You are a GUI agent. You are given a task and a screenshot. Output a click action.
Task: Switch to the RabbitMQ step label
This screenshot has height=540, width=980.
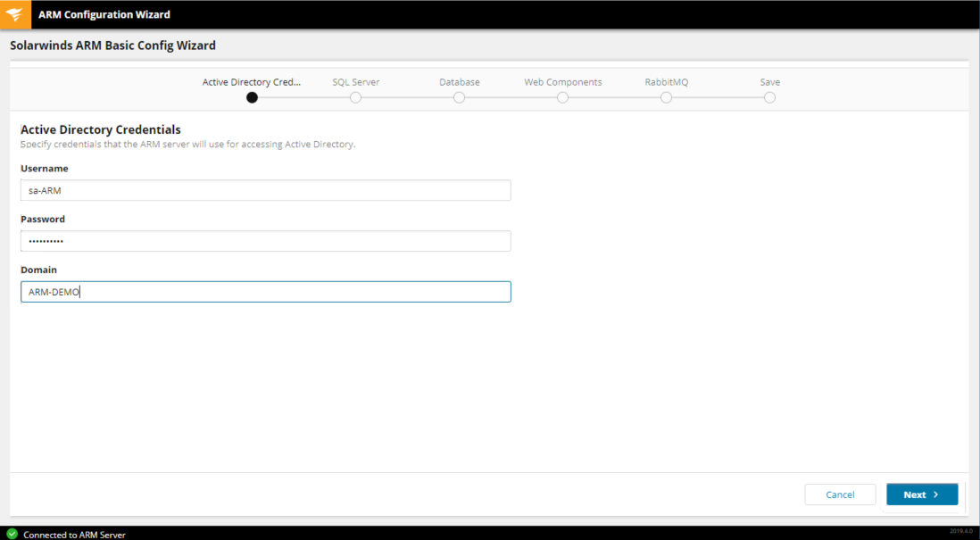(666, 82)
